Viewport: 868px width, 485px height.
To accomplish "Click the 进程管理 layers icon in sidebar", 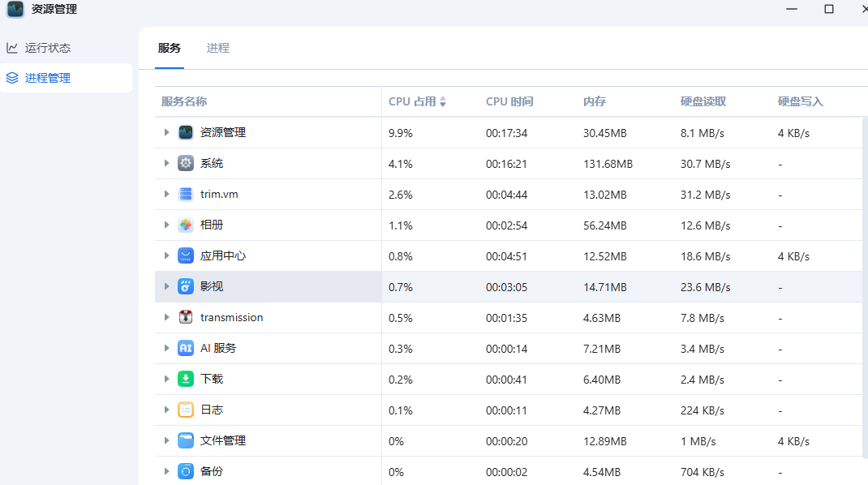I will coord(12,78).
